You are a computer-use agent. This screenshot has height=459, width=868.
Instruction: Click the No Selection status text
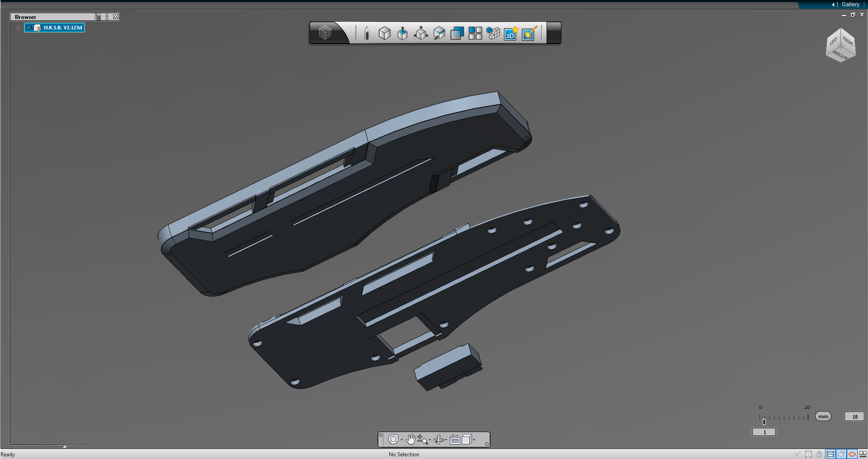click(404, 454)
